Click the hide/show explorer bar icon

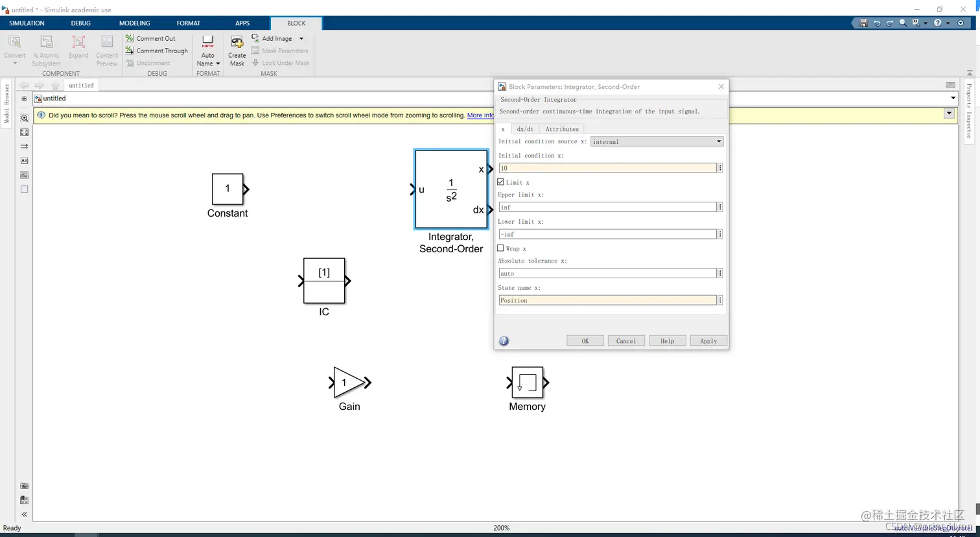pyautogui.click(x=24, y=99)
